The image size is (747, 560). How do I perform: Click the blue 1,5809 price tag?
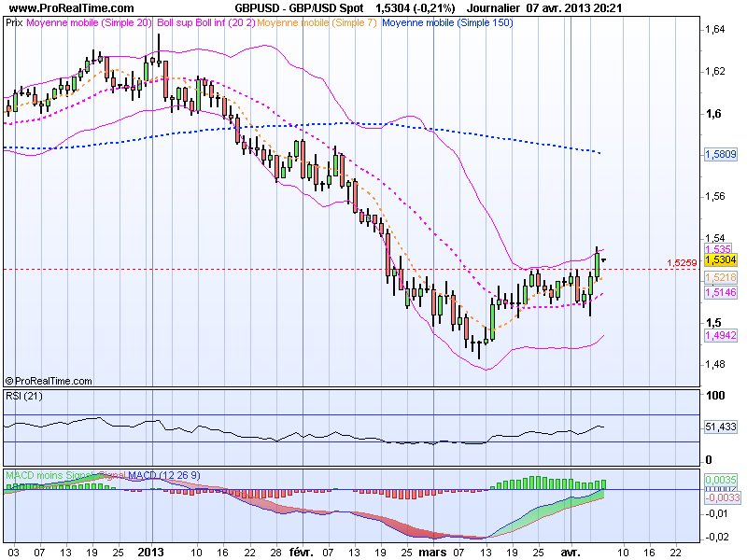click(x=720, y=154)
